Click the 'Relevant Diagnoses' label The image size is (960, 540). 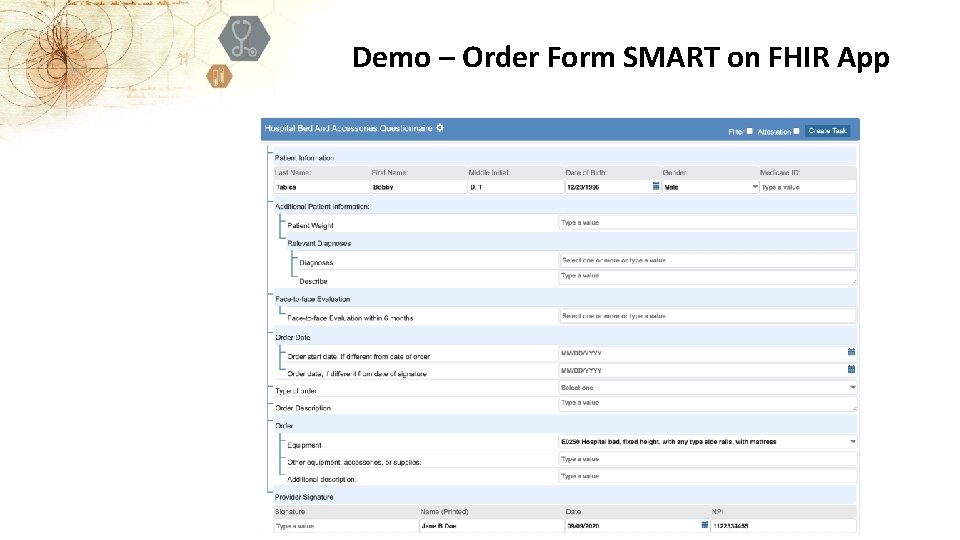pos(319,243)
